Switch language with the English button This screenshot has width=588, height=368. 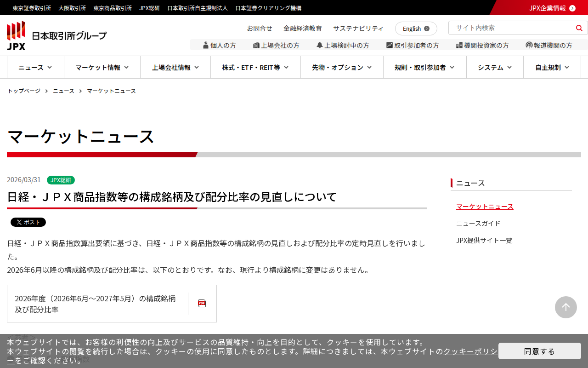[x=416, y=29]
